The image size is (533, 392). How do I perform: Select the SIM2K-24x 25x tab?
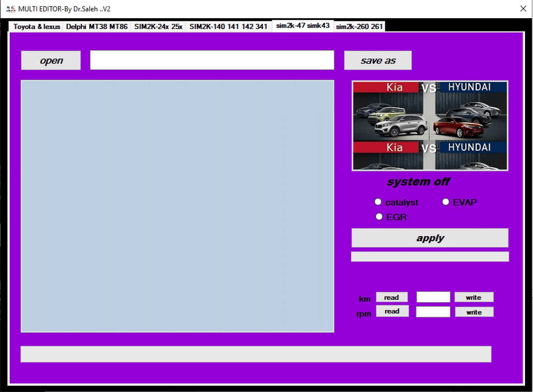pos(158,26)
